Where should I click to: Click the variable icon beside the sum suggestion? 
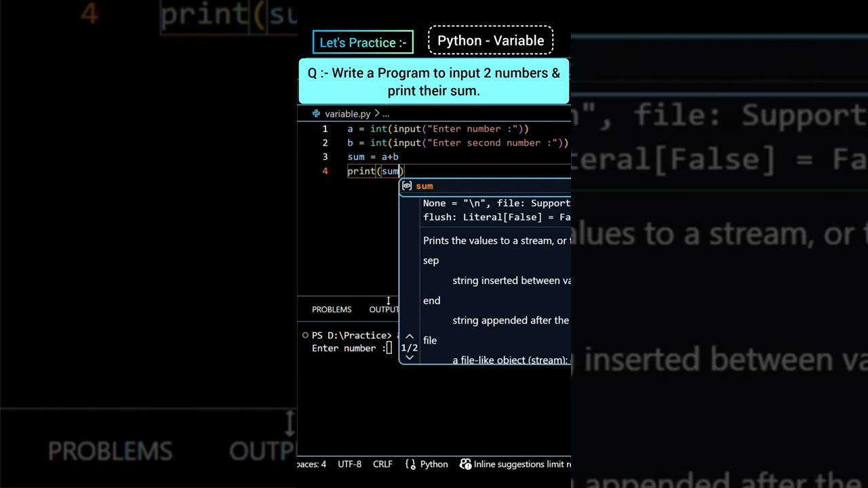click(x=407, y=186)
